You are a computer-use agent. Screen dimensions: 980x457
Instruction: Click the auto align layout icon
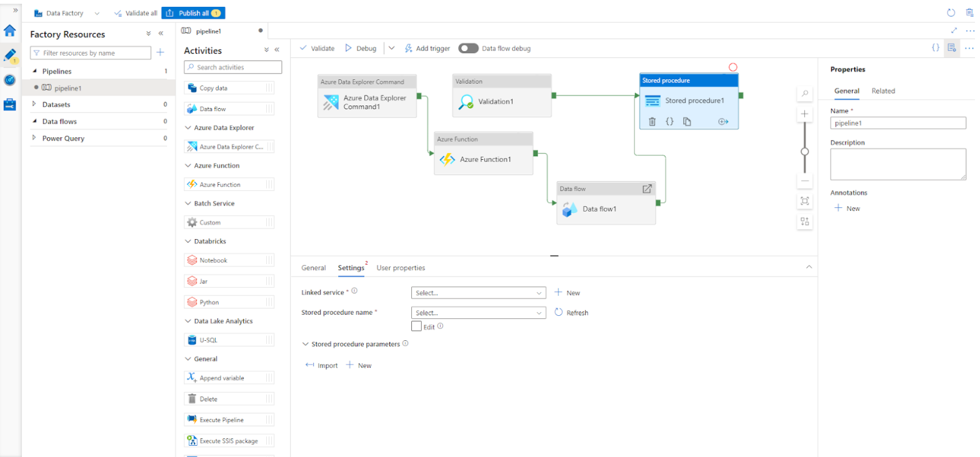click(804, 221)
